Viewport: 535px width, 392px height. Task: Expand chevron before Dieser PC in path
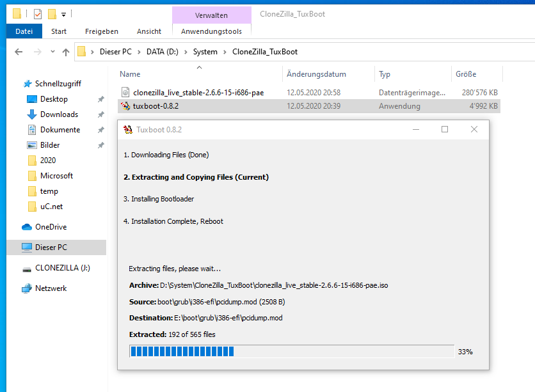92,52
